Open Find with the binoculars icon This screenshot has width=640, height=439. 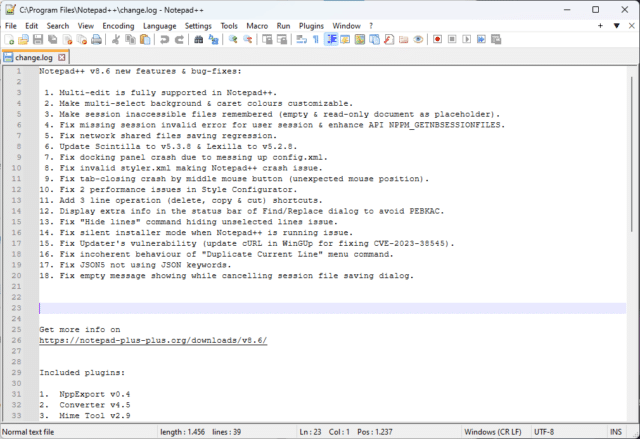tap(199, 40)
